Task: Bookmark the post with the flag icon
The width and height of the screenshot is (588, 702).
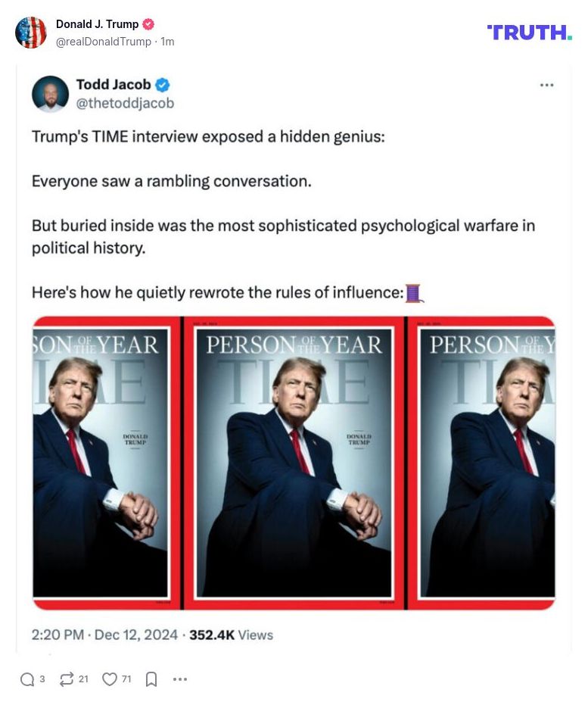Action: 151,679
